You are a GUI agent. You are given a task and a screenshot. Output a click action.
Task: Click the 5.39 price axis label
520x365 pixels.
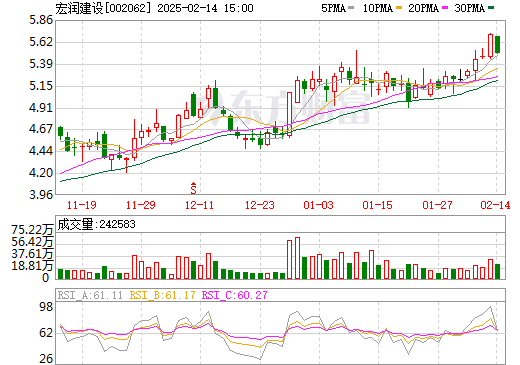point(41,64)
